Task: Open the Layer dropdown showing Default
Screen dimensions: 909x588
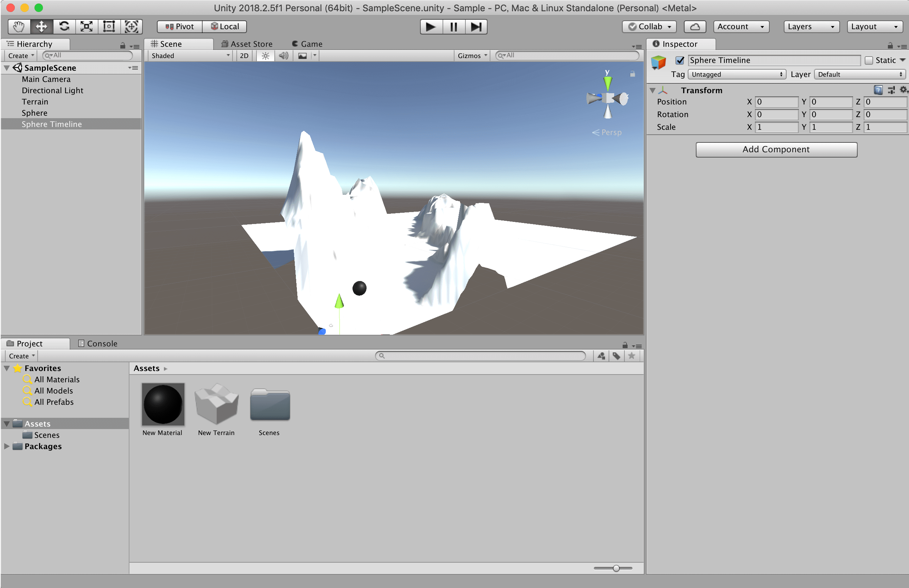Action: tap(860, 75)
